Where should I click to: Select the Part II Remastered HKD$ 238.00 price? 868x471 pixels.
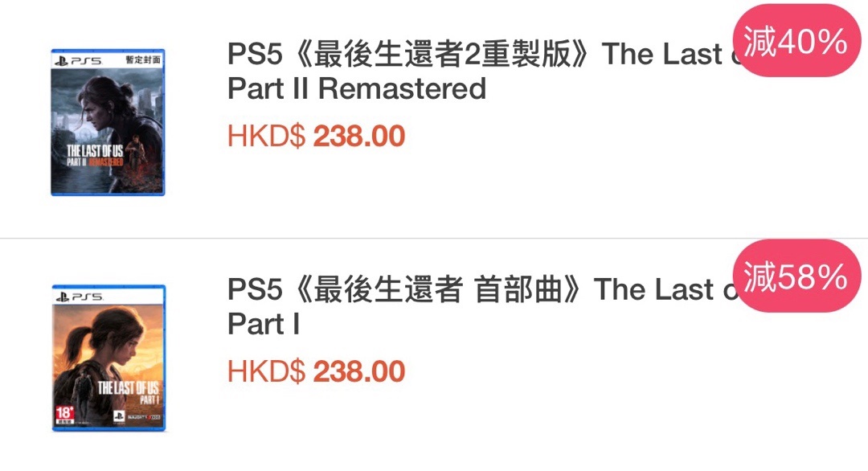317,137
